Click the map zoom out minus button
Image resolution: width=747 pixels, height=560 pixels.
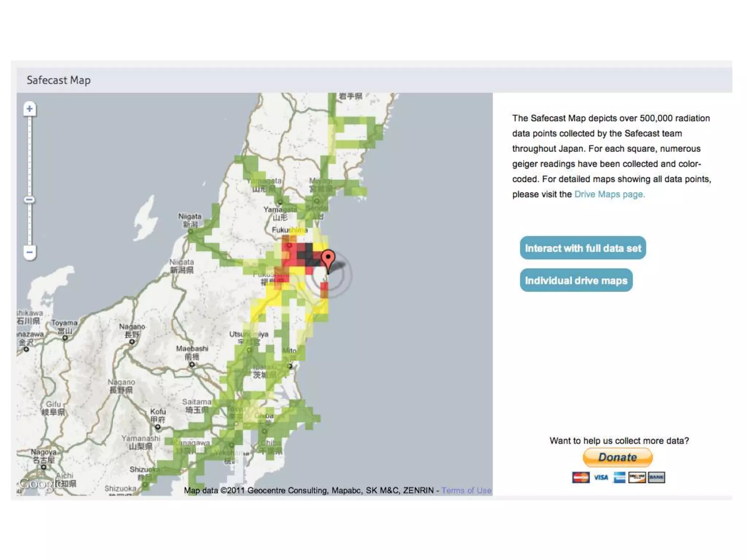(x=30, y=252)
